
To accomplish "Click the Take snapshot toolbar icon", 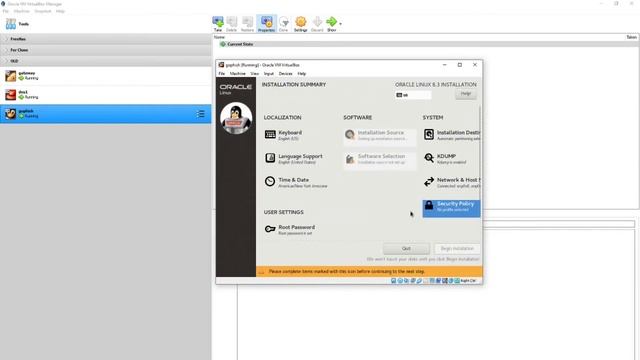I will pyautogui.click(x=218, y=24).
